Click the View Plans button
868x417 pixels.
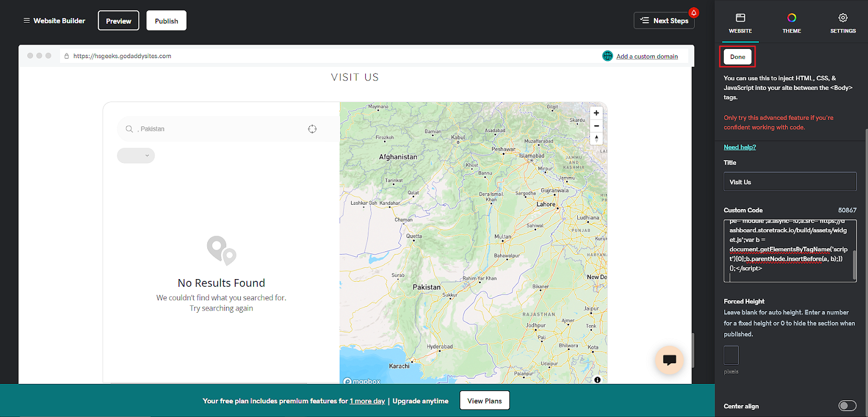point(484,401)
